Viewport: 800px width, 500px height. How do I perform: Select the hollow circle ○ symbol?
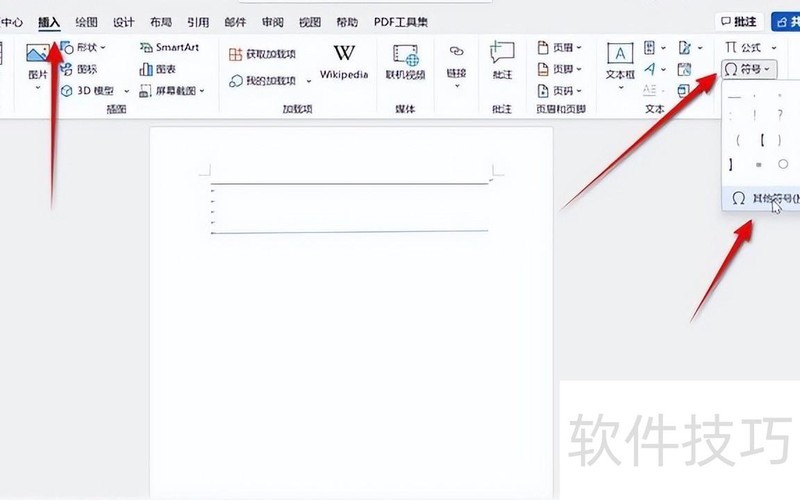coord(783,164)
